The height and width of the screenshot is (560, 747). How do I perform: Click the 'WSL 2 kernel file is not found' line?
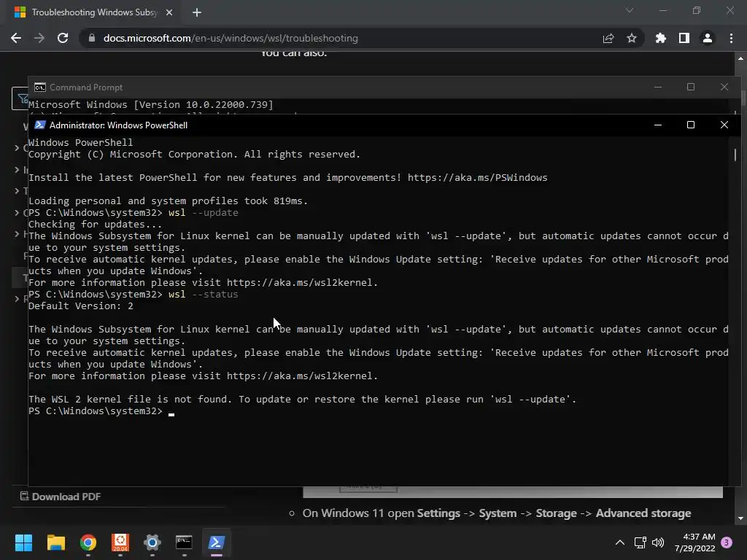tap(303, 399)
